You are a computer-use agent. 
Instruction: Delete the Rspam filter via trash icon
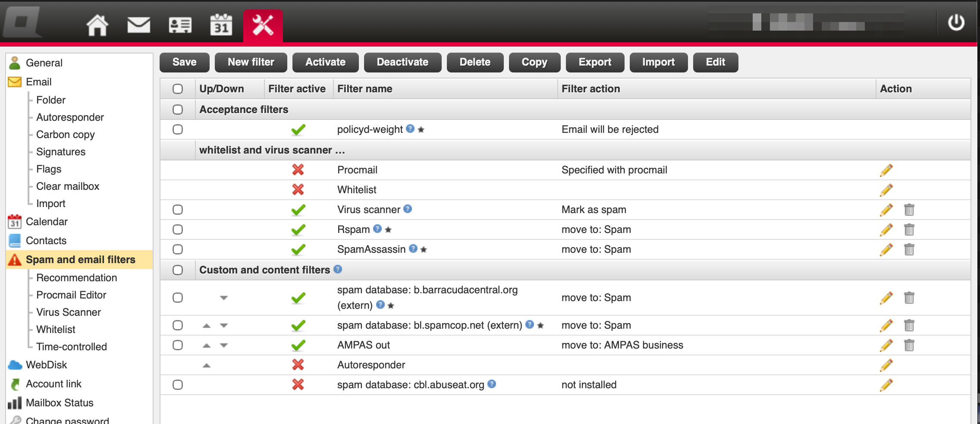[x=909, y=229]
